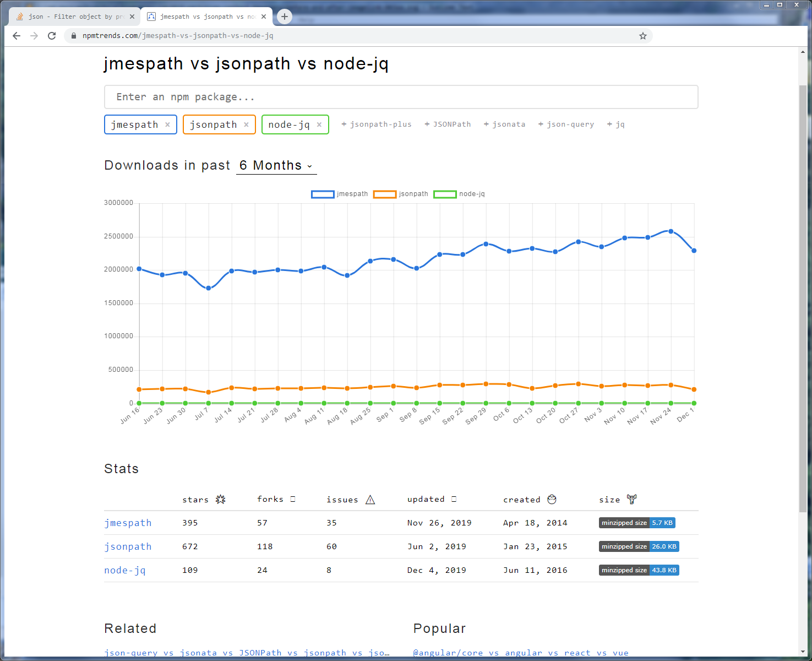Click the created column baby icon

(x=552, y=499)
